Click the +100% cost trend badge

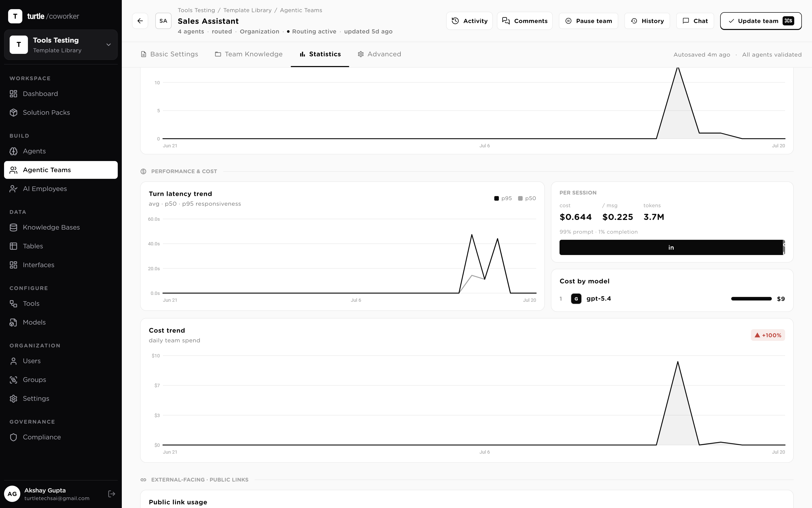tap(768, 335)
